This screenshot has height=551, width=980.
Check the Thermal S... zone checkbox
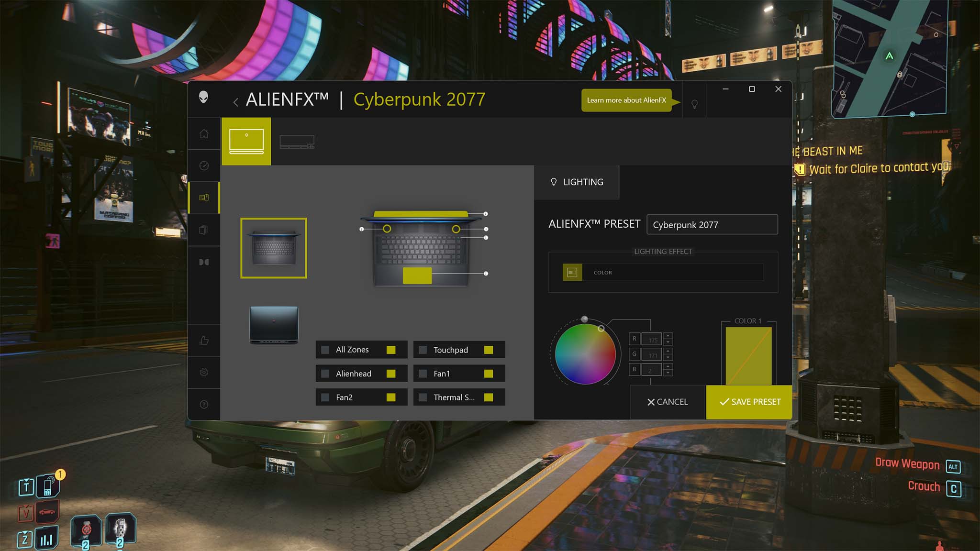click(x=423, y=397)
